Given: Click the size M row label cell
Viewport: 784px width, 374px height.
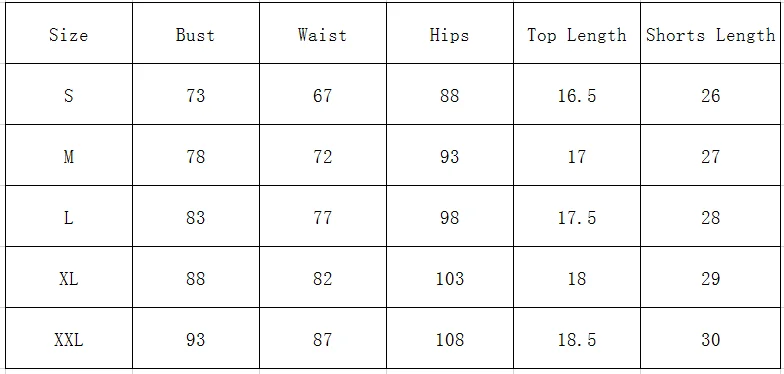Looking at the screenshot, I should coord(69,155).
